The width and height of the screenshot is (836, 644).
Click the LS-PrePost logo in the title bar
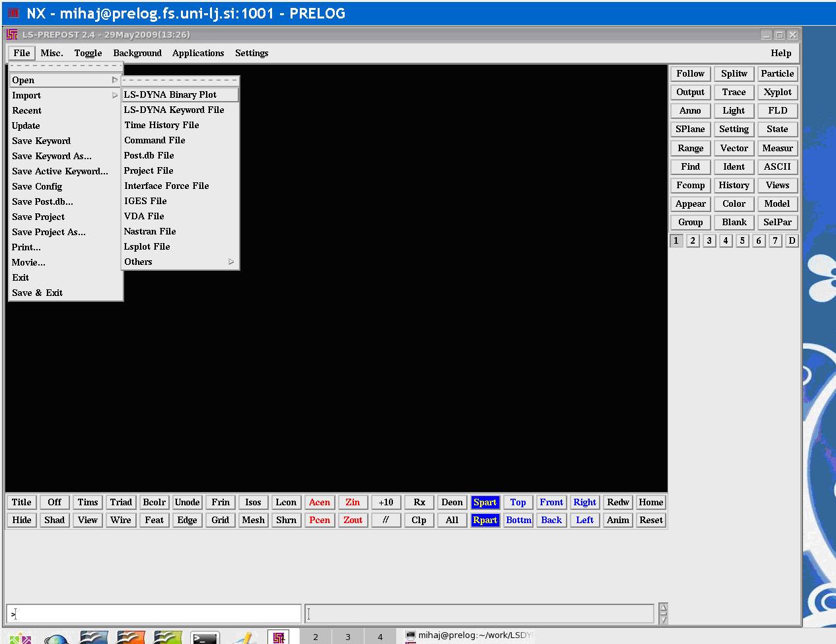pyautogui.click(x=12, y=34)
